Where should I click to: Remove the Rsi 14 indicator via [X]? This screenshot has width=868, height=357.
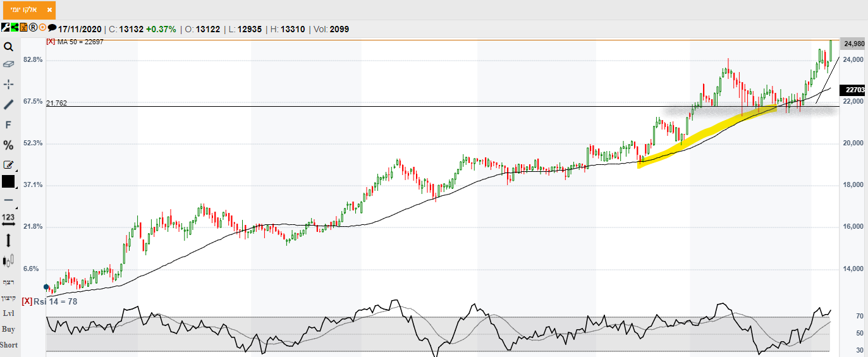point(27,301)
